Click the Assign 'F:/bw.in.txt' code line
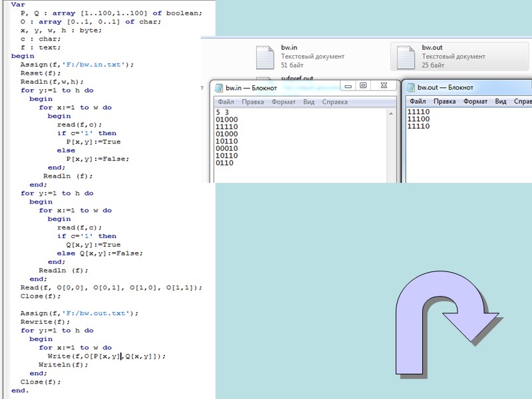The image size is (532, 399). point(77,65)
